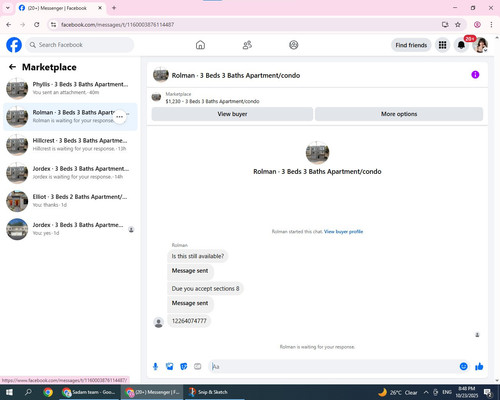
Task: Click 'Due you accept sections 8' message
Action: click(x=205, y=288)
